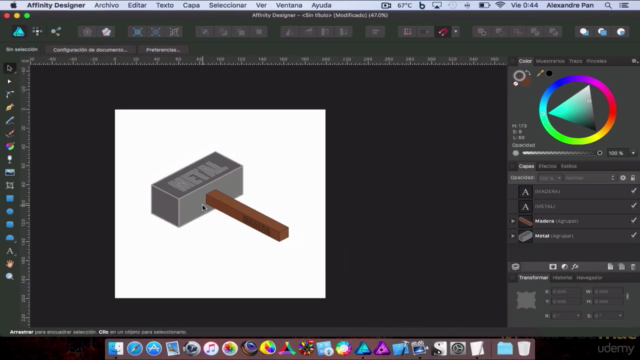The height and width of the screenshot is (360, 640).
Task: Select the transform anchor point grid
Action: click(x=526, y=300)
